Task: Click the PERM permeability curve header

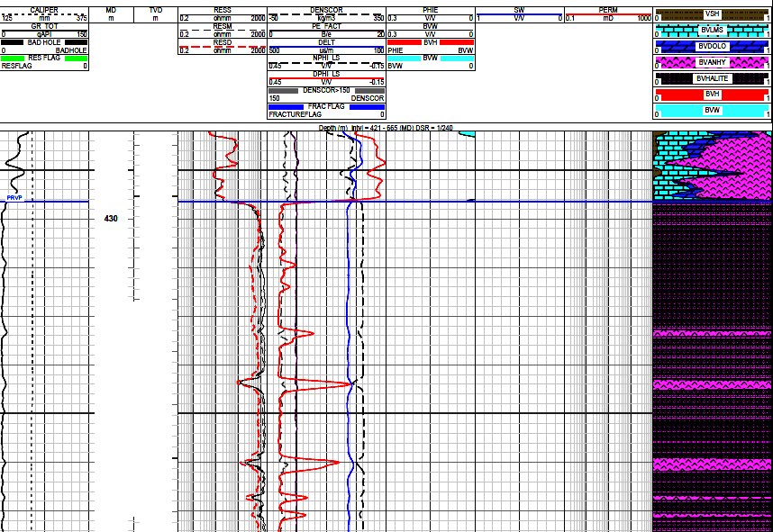Action: pos(608,10)
